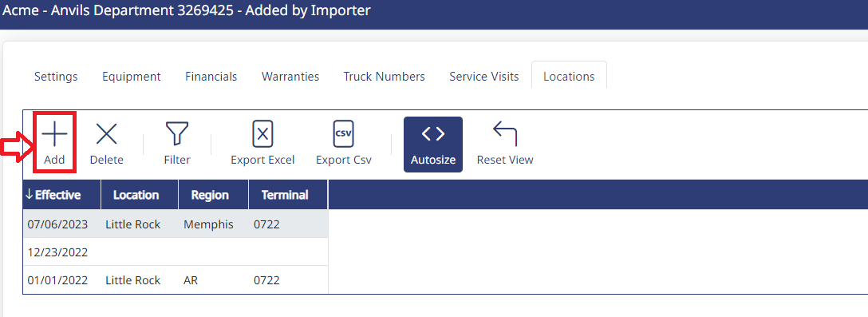Go to the Financials tab
Image resolution: width=868 pixels, height=317 pixels.
coord(211,77)
